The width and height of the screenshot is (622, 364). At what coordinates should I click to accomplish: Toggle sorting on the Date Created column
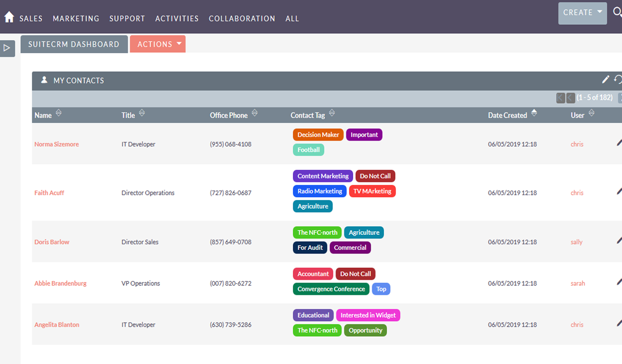[x=534, y=113]
